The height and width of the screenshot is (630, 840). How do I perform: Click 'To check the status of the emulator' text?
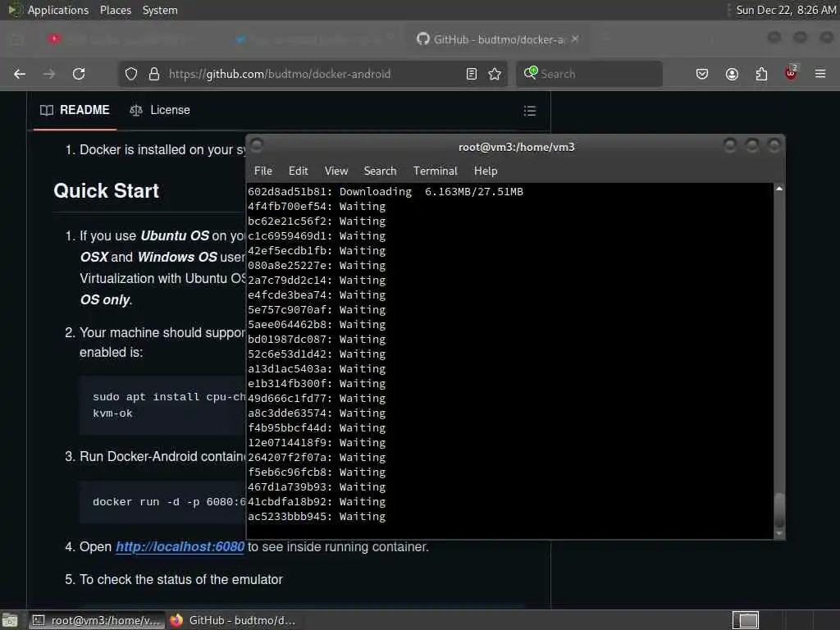click(x=181, y=580)
